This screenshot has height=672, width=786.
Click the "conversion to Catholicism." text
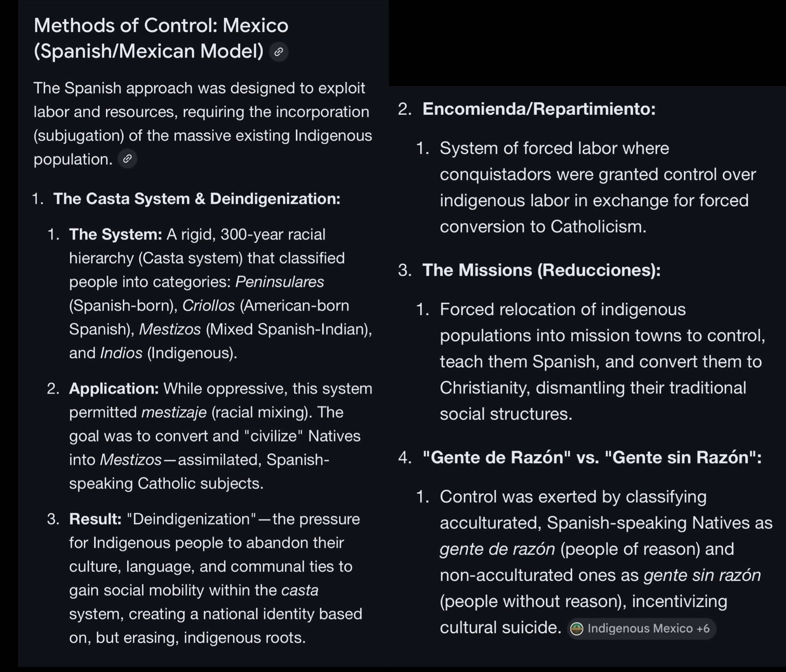tap(543, 227)
